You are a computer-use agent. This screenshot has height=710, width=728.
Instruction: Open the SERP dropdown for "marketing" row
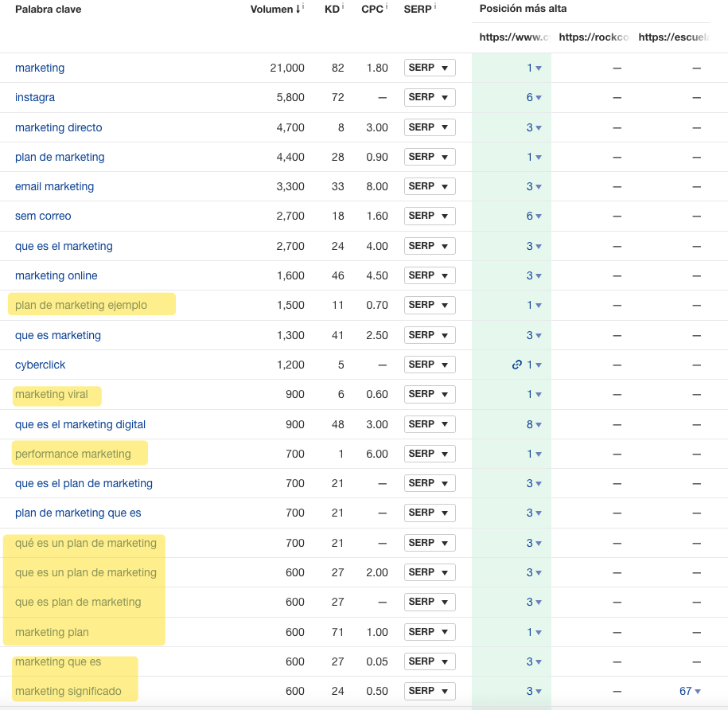(x=430, y=68)
